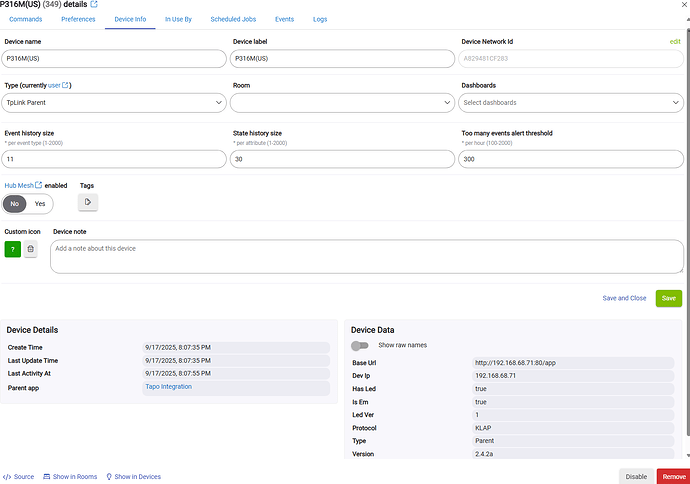Click the green custom icon question mark
This screenshot has width=690, height=484.
[x=13, y=249]
